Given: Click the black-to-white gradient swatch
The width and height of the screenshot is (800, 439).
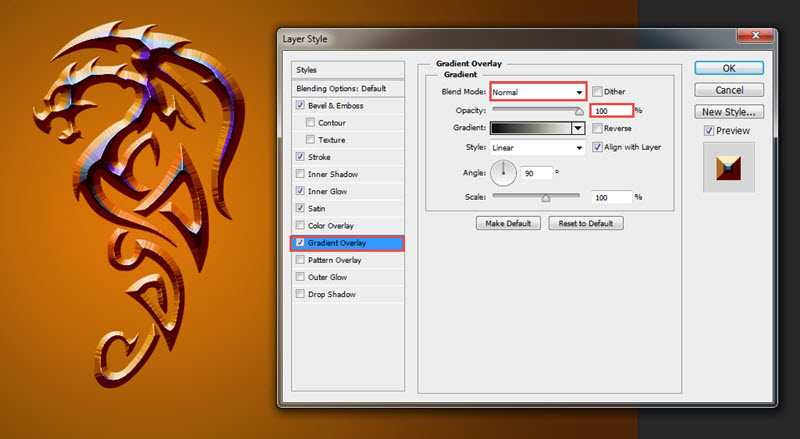Looking at the screenshot, I should (530, 129).
